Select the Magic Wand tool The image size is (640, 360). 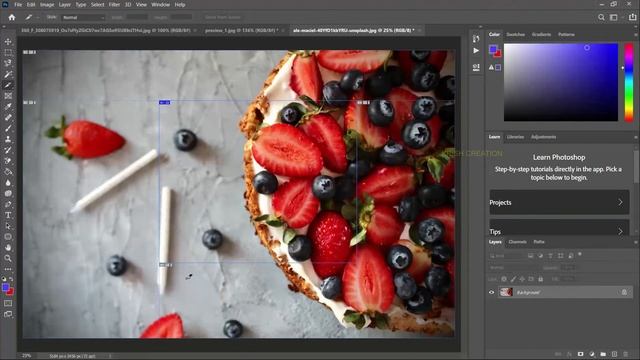[x=8, y=74]
